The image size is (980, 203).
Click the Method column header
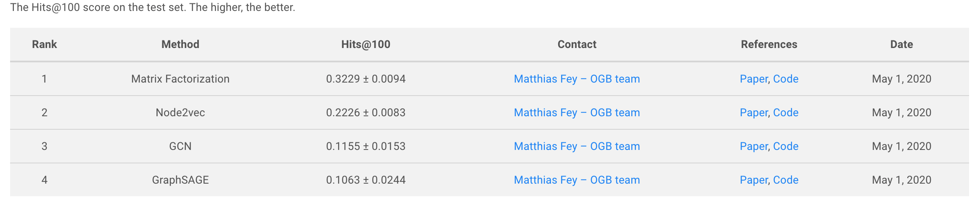pyautogui.click(x=180, y=44)
